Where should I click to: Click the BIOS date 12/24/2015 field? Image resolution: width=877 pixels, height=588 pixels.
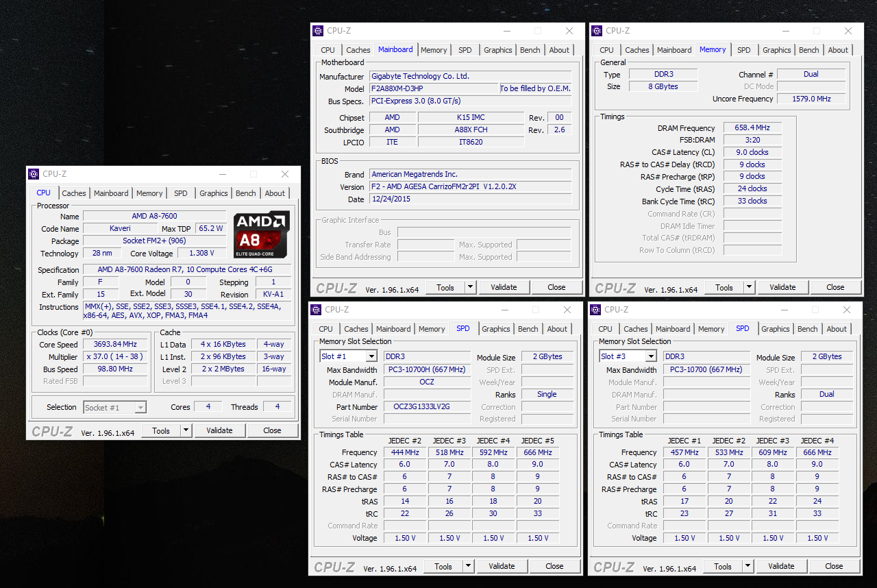[x=470, y=199]
